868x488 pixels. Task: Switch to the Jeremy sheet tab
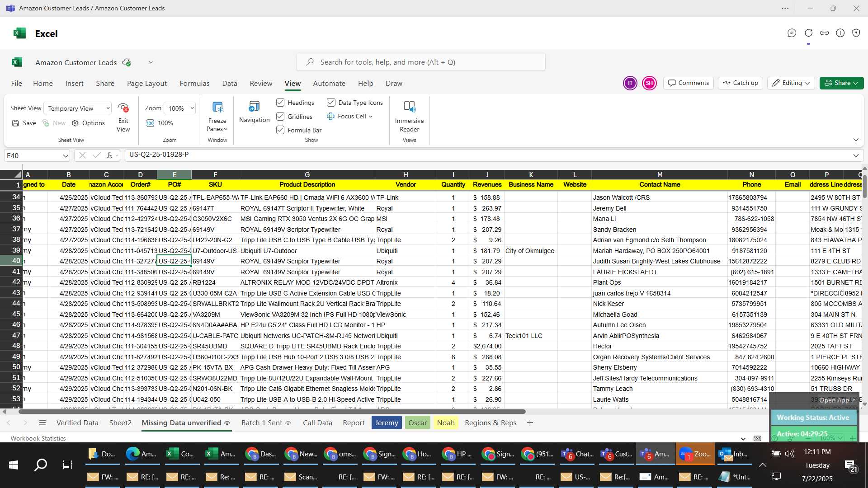(387, 423)
